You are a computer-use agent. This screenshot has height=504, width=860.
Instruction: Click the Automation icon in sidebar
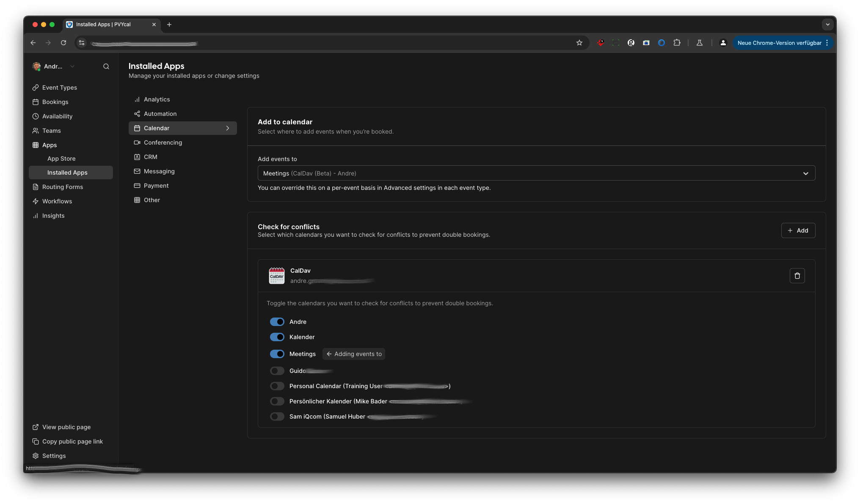click(x=136, y=113)
